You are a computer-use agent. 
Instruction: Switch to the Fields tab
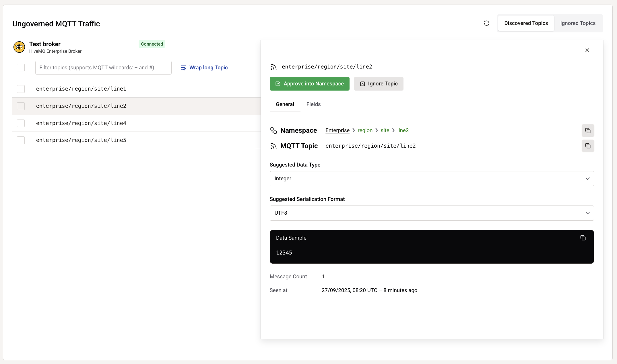point(313,104)
